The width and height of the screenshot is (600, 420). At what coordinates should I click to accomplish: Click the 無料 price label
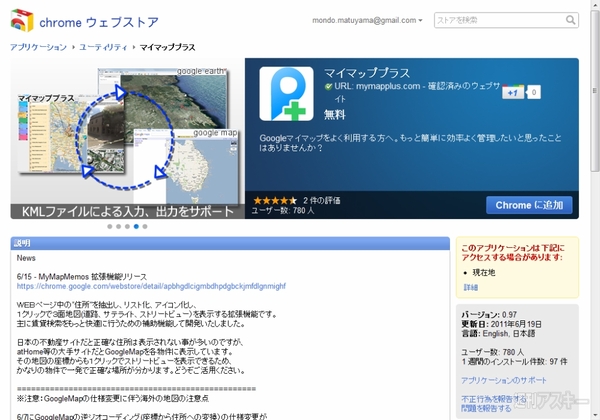click(335, 115)
